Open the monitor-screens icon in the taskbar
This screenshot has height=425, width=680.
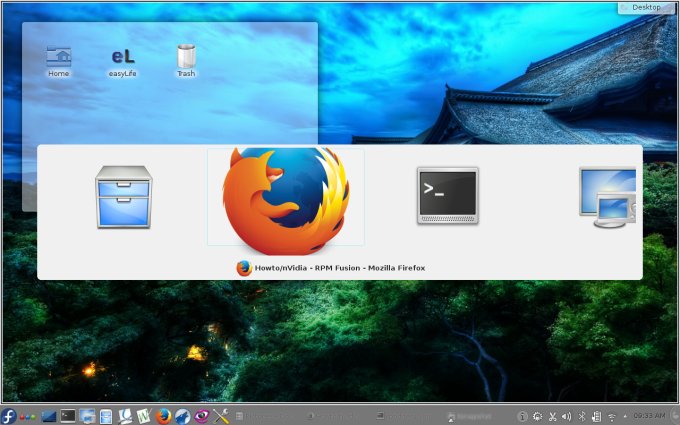click(87, 416)
